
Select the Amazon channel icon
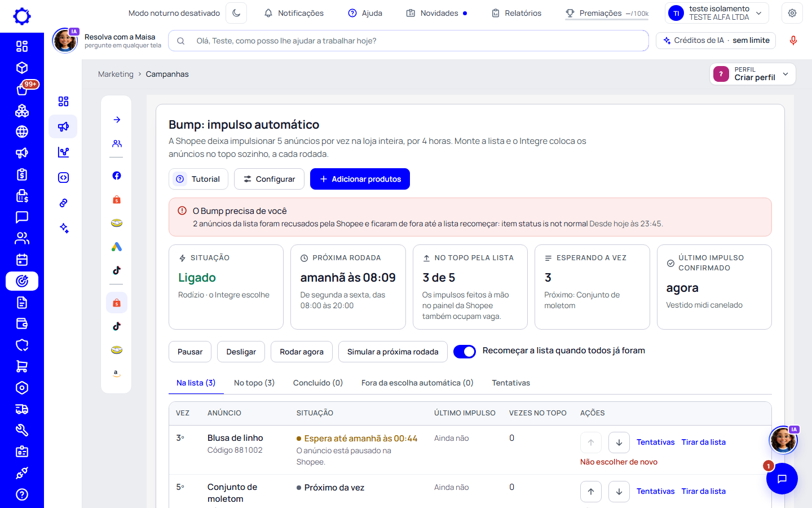117,373
